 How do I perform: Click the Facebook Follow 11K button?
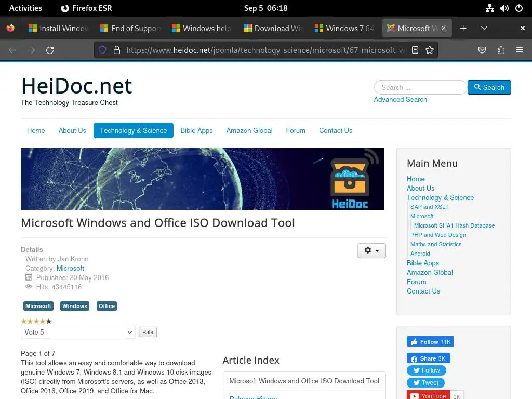[x=430, y=342]
